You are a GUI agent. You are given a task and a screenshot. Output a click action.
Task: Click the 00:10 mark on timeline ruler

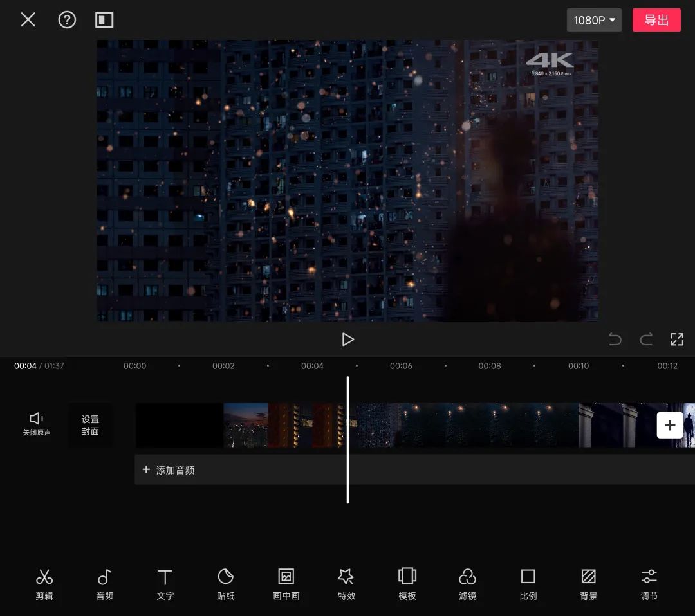coord(579,366)
